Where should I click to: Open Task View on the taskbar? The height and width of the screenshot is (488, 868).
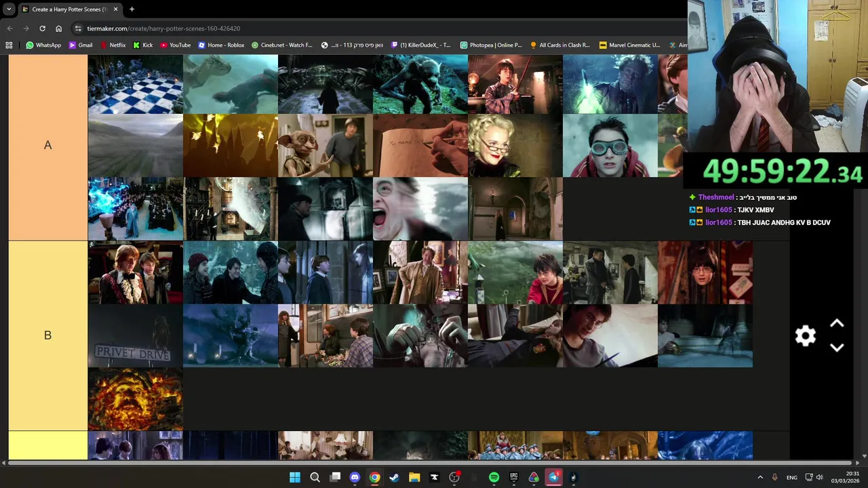pos(335,477)
